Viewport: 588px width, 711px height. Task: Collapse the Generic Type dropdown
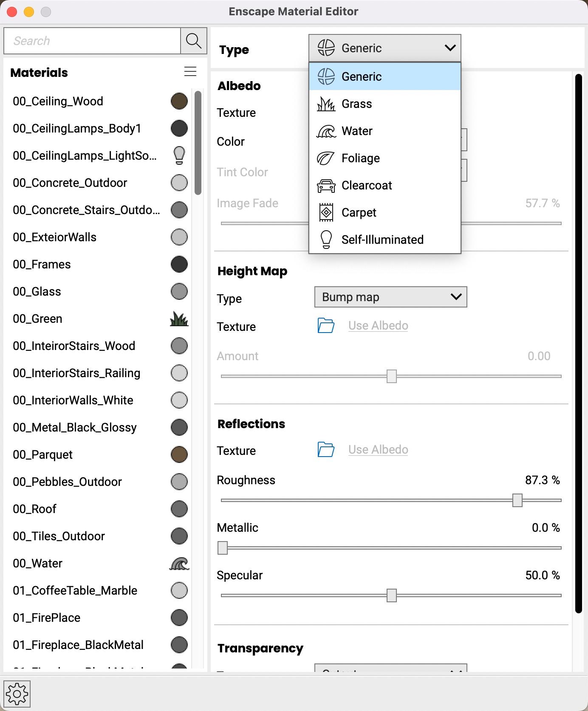(384, 48)
